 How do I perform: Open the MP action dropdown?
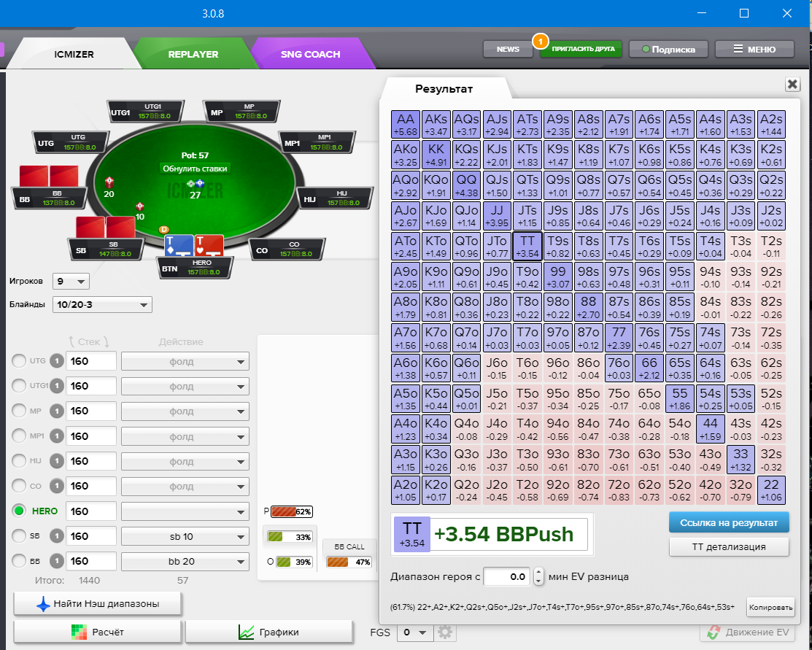pyautogui.click(x=185, y=411)
